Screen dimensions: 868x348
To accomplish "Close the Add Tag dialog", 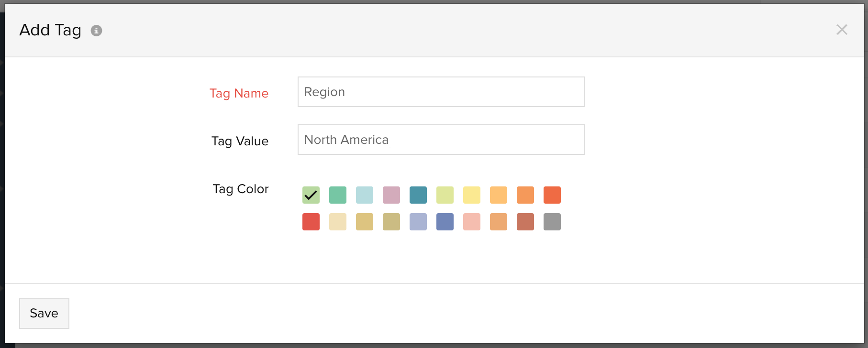I will point(842,30).
